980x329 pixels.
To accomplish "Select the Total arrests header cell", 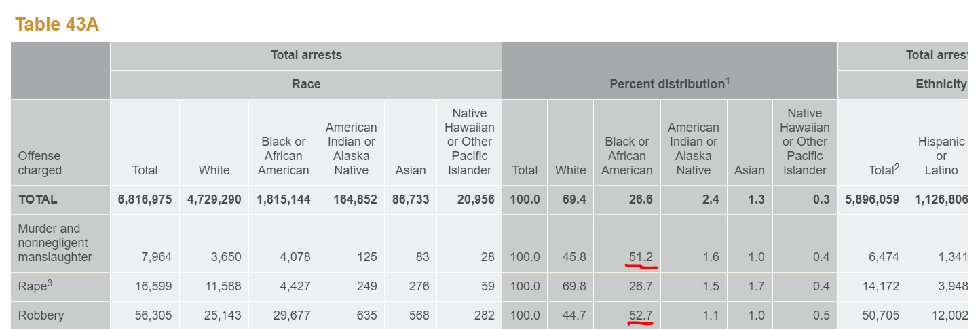I will [306, 55].
